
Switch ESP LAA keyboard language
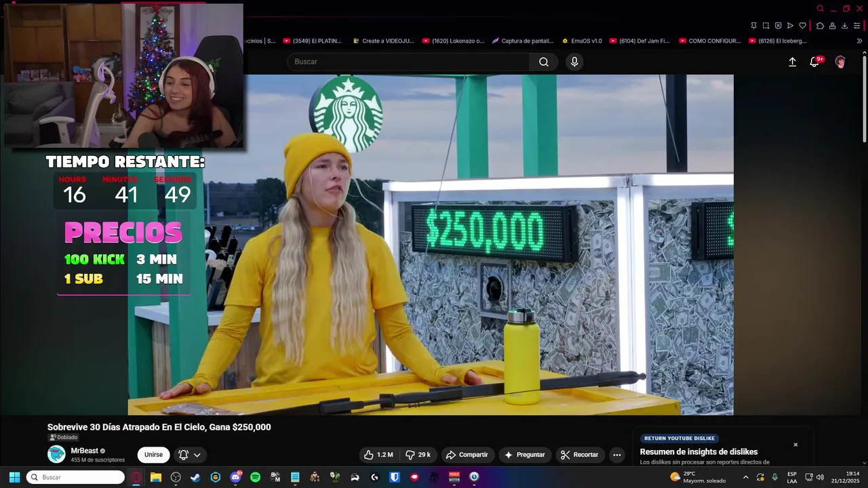point(792,477)
